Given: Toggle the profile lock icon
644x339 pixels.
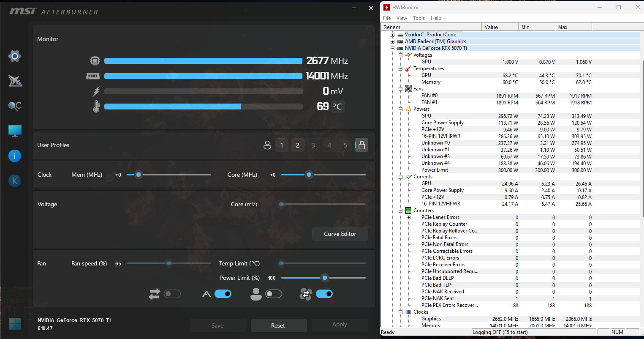Looking at the screenshot, I should click(361, 145).
